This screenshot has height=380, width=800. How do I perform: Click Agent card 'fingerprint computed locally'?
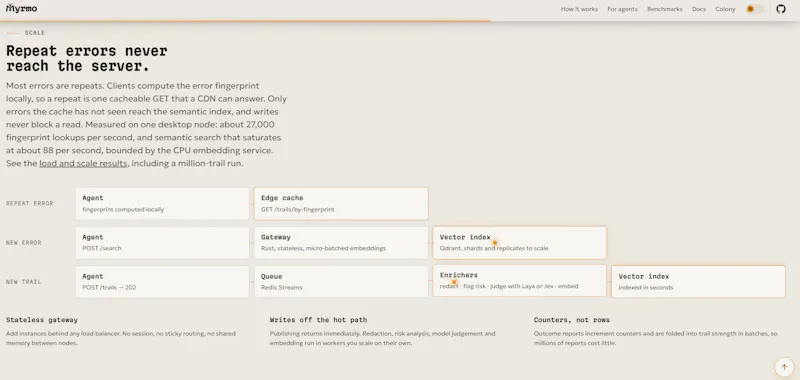click(x=162, y=204)
